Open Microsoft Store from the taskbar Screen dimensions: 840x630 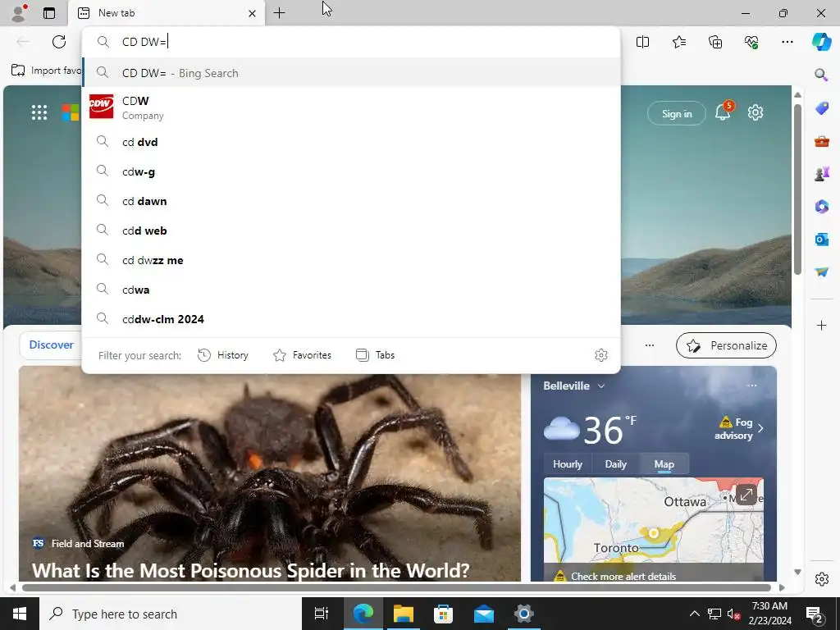click(x=444, y=614)
